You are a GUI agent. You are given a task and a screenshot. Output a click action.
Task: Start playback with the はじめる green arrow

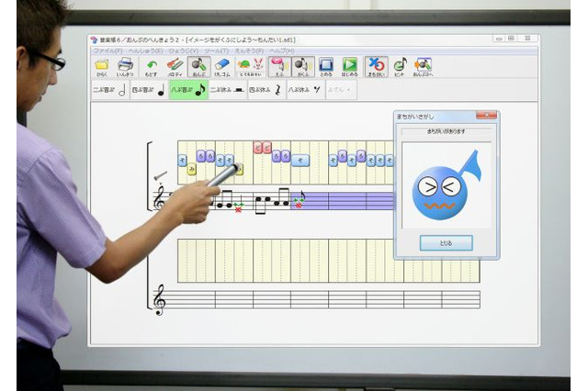tap(349, 67)
